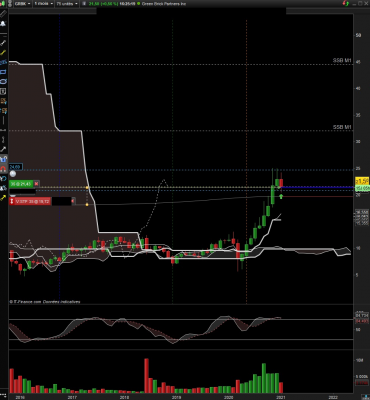The width and height of the screenshot is (370, 400).
Task: Click the green status dot beside company name
Action: point(139,4)
